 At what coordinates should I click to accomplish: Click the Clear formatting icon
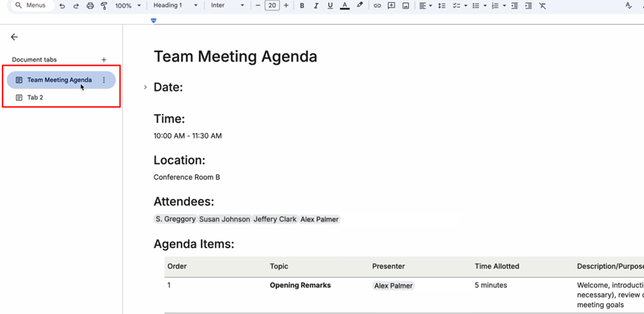(x=542, y=6)
